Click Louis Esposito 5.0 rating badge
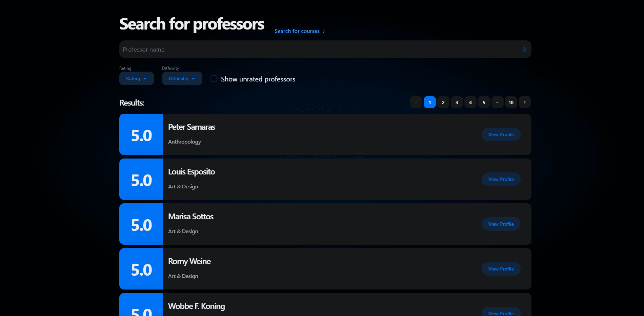The width and height of the screenshot is (644, 316). click(141, 180)
